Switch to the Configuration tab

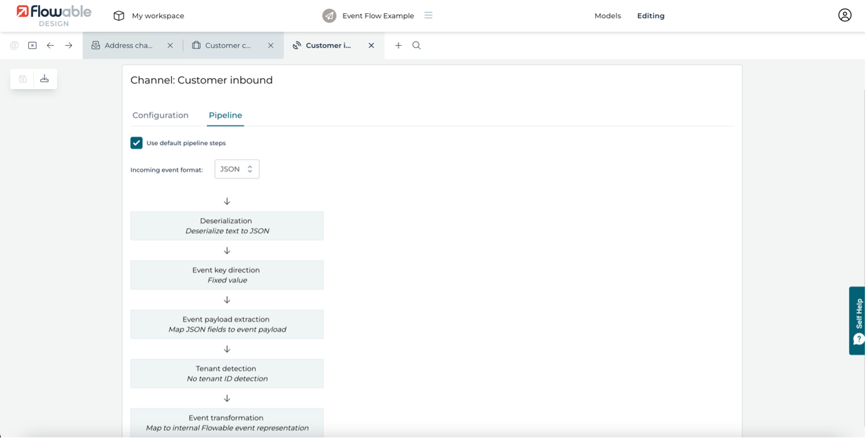click(x=161, y=115)
